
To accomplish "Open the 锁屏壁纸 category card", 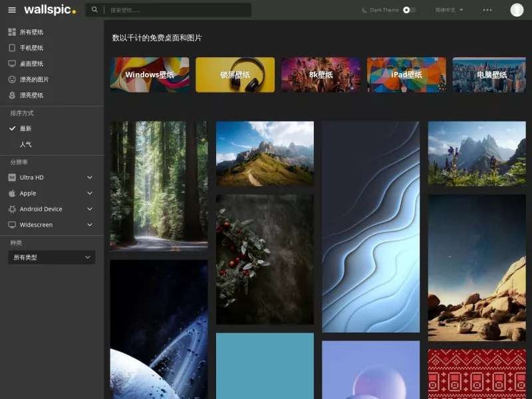I will [235, 74].
